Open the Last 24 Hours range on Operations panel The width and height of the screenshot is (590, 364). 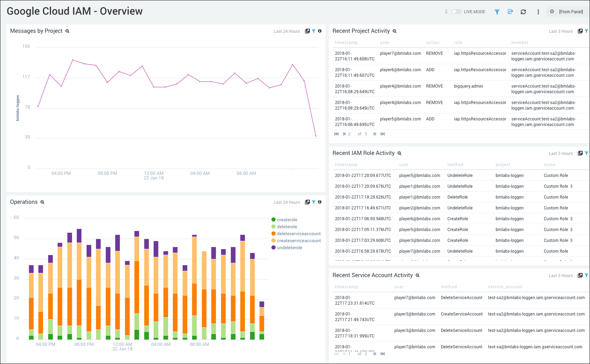coord(286,202)
